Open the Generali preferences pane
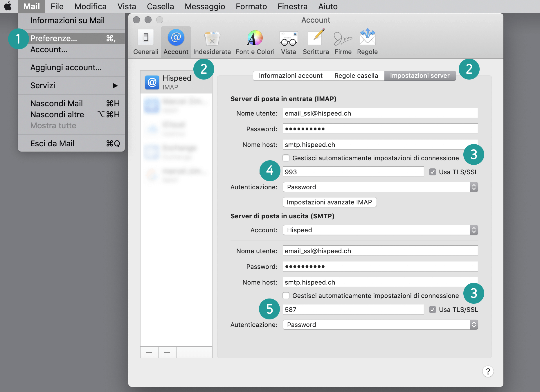 point(146,42)
